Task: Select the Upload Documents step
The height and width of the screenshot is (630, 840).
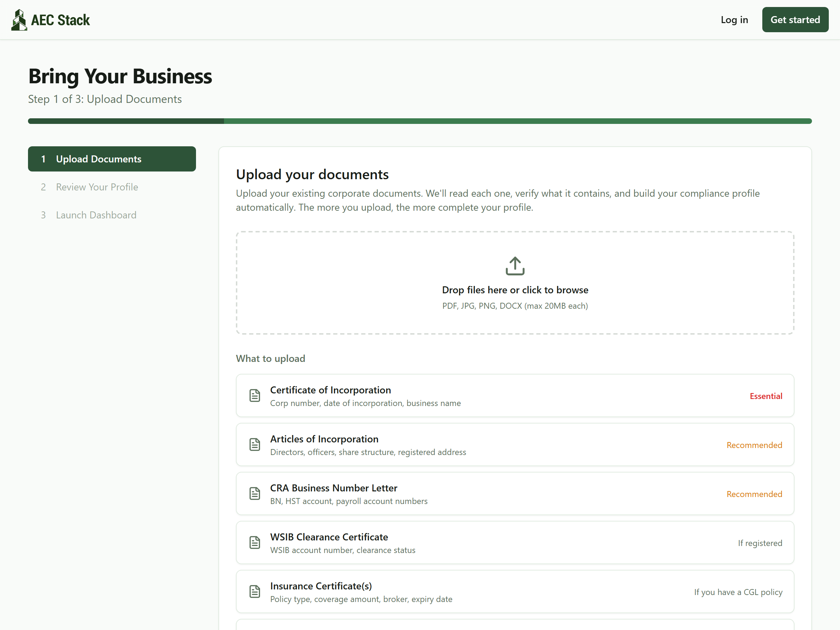Action: (112, 159)
